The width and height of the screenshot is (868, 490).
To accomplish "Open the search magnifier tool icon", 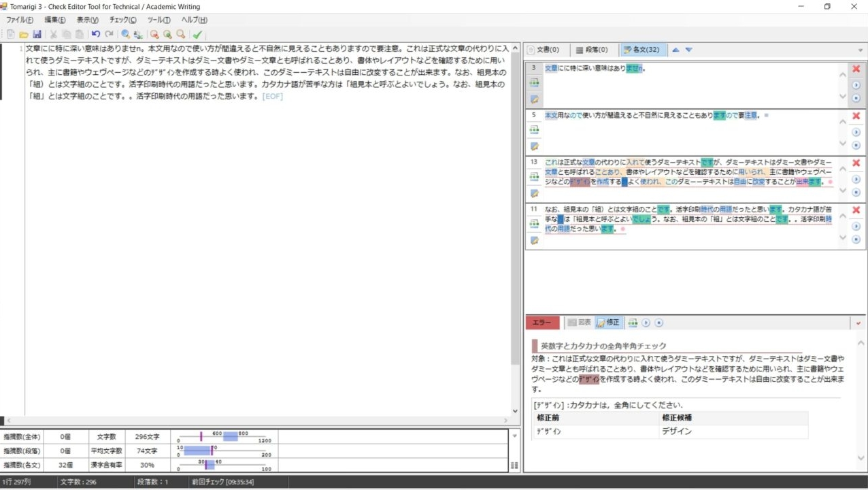I will pos(125,34).
